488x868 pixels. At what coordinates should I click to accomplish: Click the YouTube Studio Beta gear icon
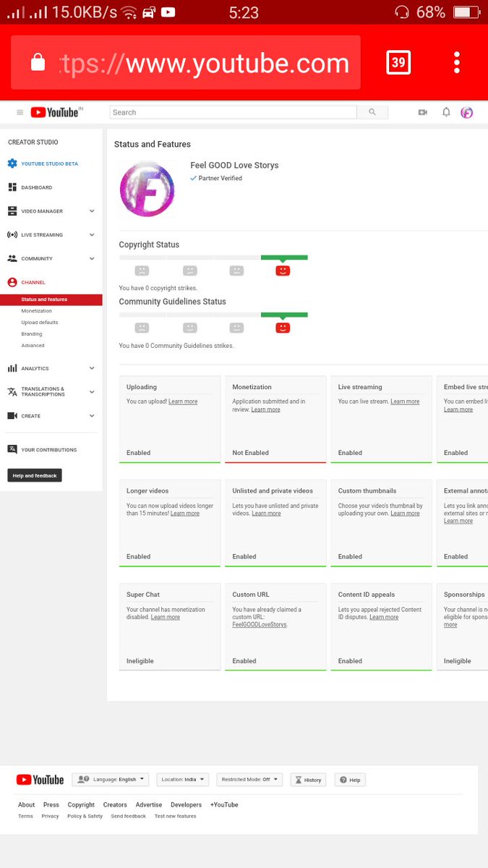click(x=12, y=163)
